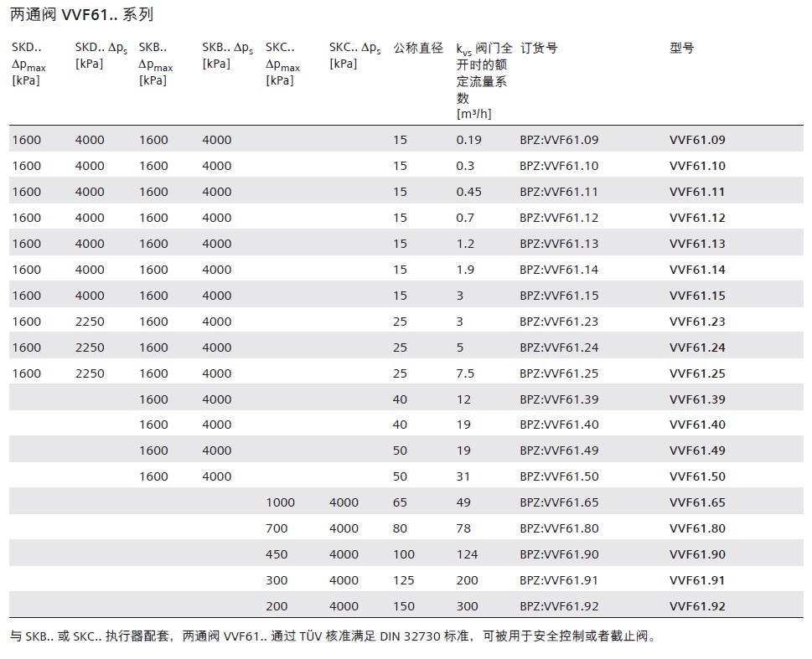The image size is (812, 659).
Task: Click nominal diameter 65
Action: (400, 502)
